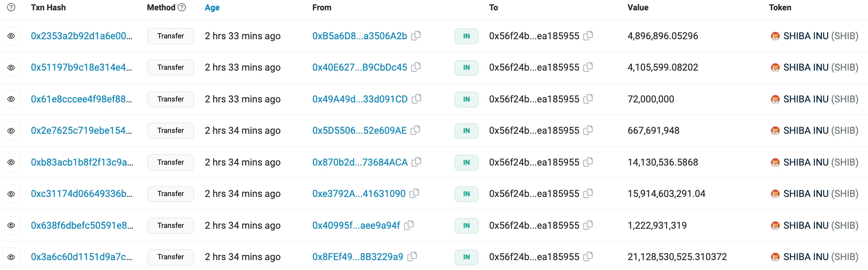Copy From address 0x40E627...B9CbDc45

tap(416, 67)
